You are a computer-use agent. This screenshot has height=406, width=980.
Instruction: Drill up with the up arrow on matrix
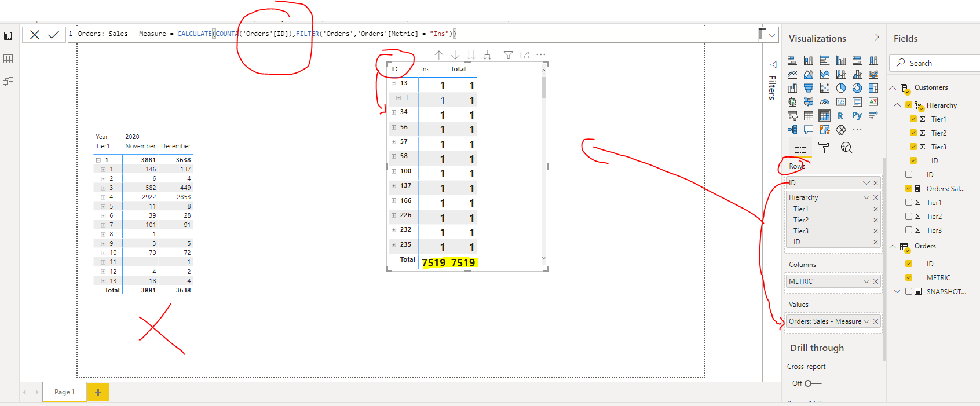click(439, 54)
